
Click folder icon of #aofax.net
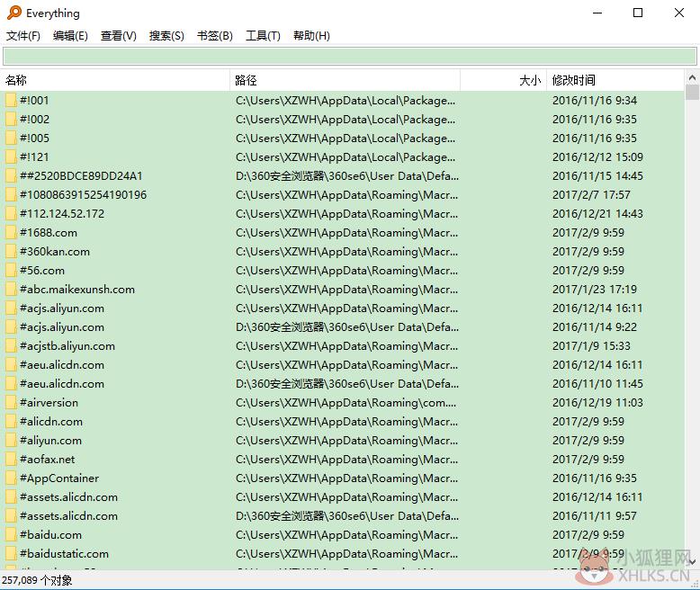pos(11,460)
